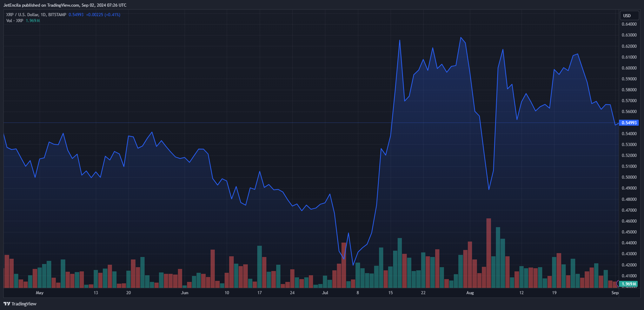Click the +0.00225 (+0.41%) price change text
This screenshot has width=644, height=310.
coord(103,15)
